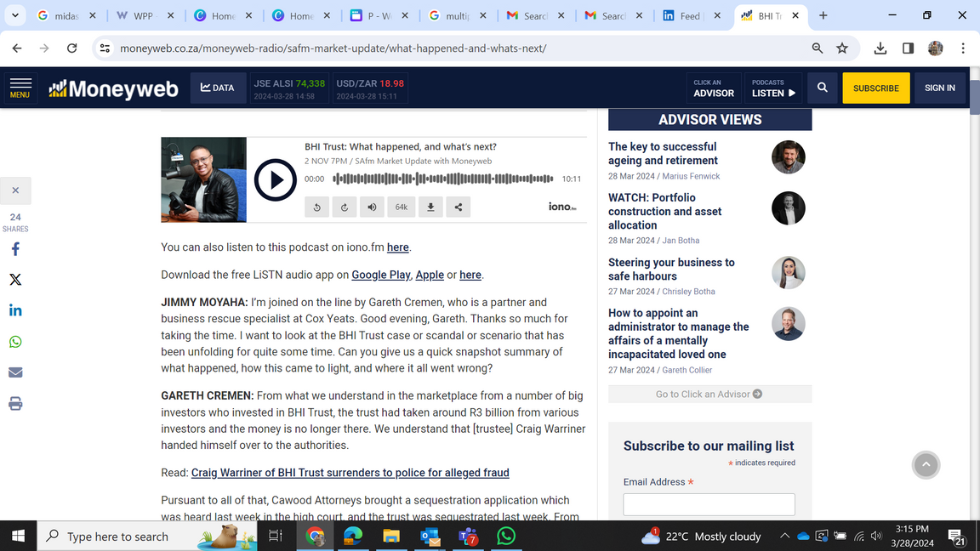Show hidden system tray icons chevron
This screenshot has width=980, height=551.
tap(784, 536)
